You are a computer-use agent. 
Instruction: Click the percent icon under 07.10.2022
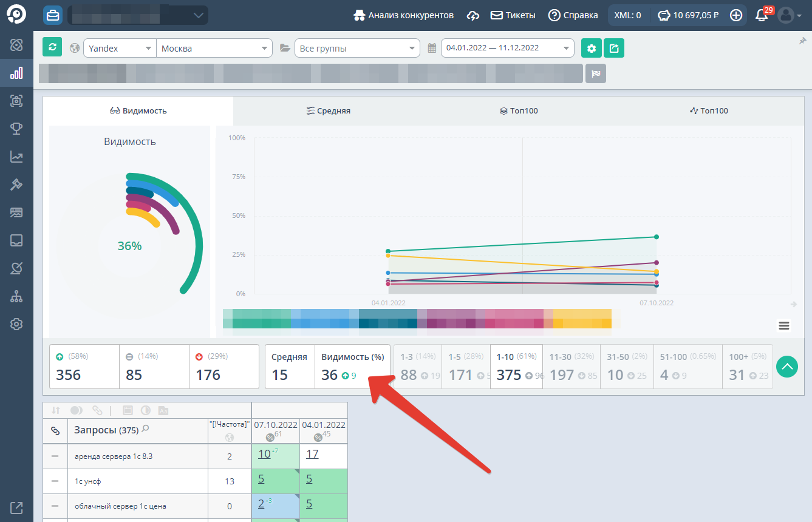click(270, 438)
